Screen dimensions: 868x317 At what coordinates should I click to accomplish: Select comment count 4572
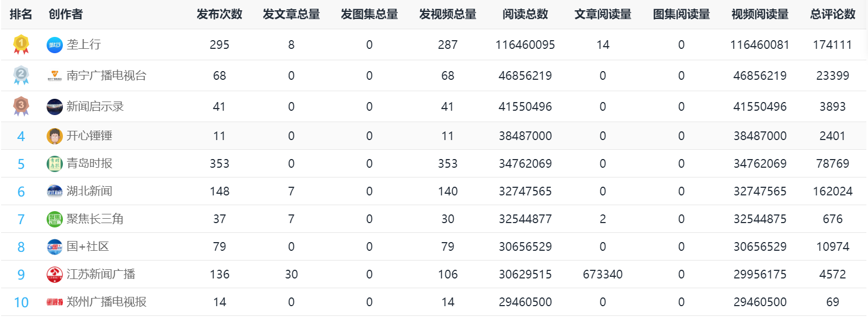833,274
